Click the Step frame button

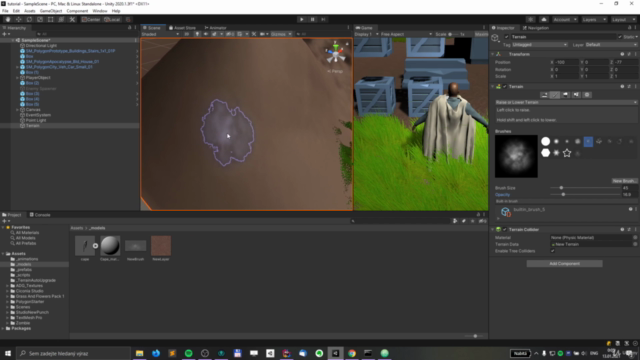[323, 19]
